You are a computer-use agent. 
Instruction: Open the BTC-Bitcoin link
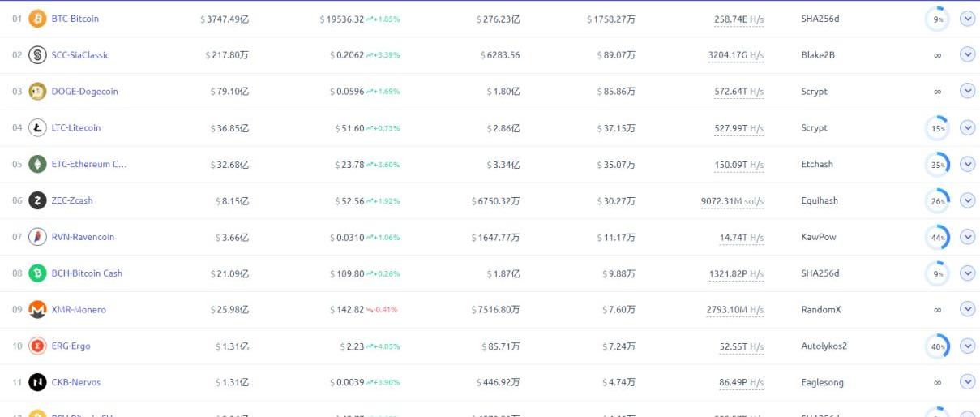[x=75, y=19]
